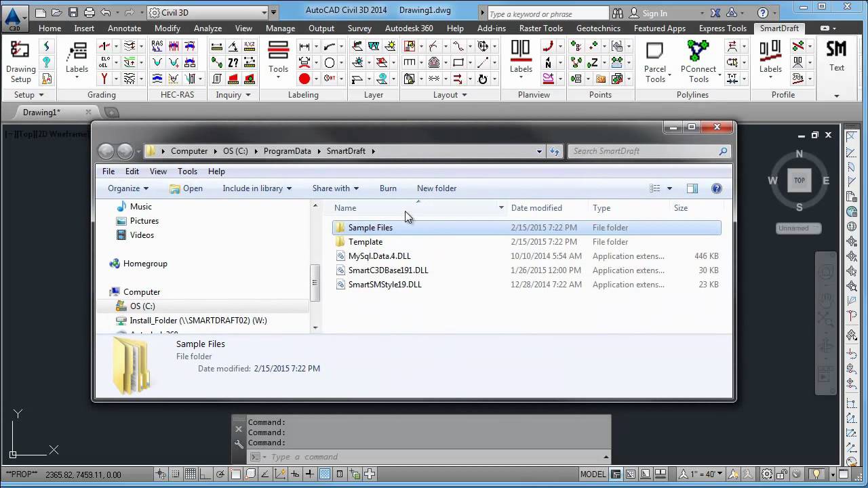
Task: Click the SM Text tool
Action: coord(836,56)
